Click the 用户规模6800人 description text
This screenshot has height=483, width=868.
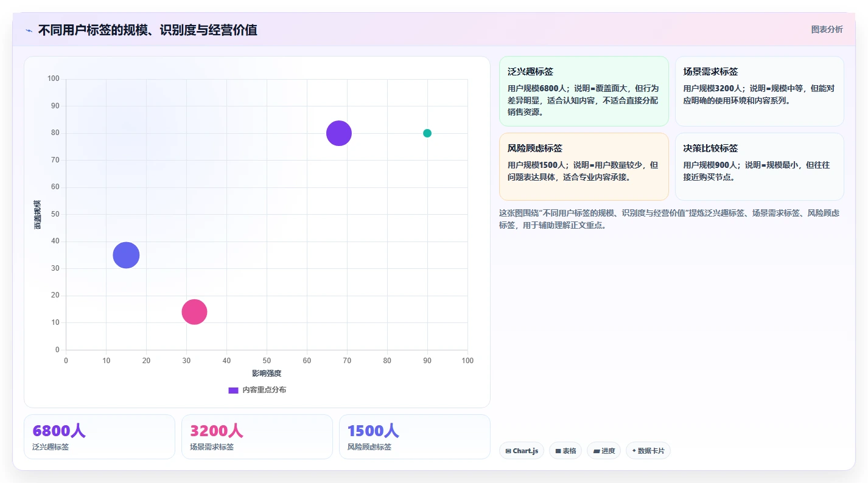583,100
